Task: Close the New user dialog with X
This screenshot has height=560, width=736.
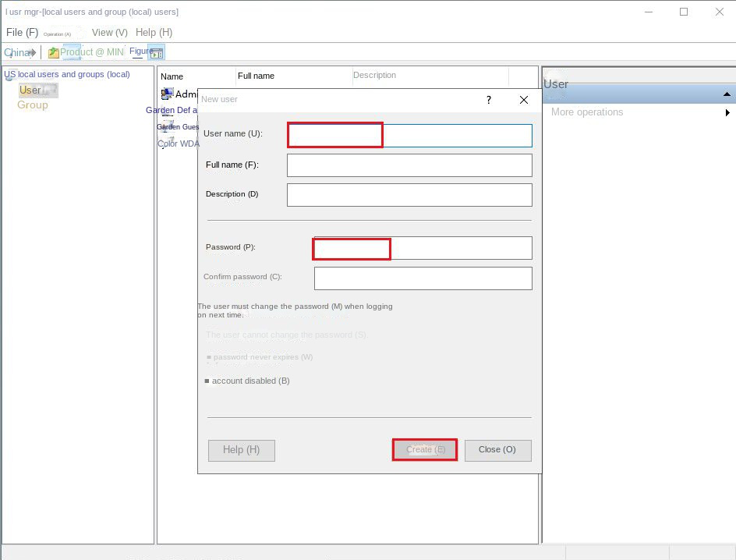Action: point(524,100)
